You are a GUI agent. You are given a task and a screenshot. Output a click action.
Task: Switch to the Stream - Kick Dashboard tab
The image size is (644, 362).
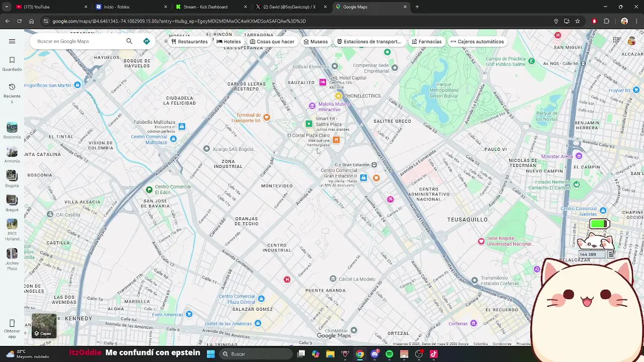210,7
